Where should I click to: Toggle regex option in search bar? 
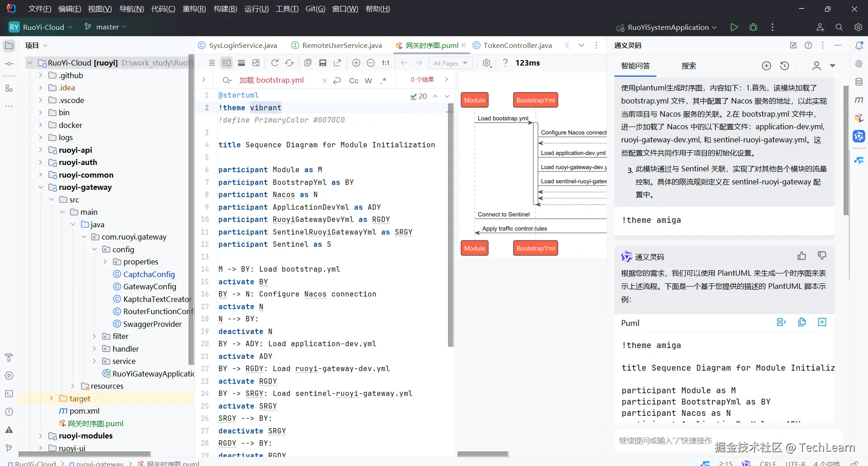point(383,80)
